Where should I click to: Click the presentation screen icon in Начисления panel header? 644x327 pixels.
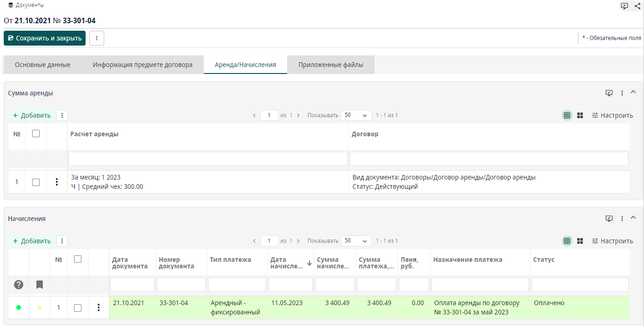coord(609,219)
